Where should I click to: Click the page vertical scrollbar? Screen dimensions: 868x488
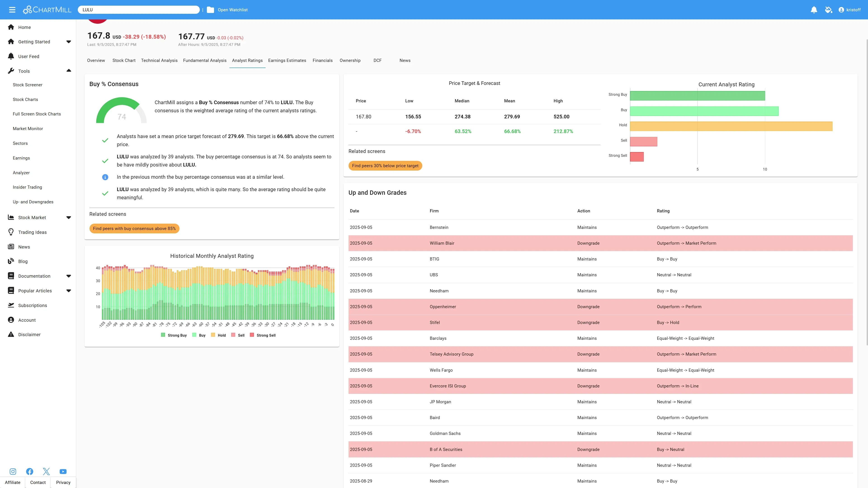[x=867, y=192]
